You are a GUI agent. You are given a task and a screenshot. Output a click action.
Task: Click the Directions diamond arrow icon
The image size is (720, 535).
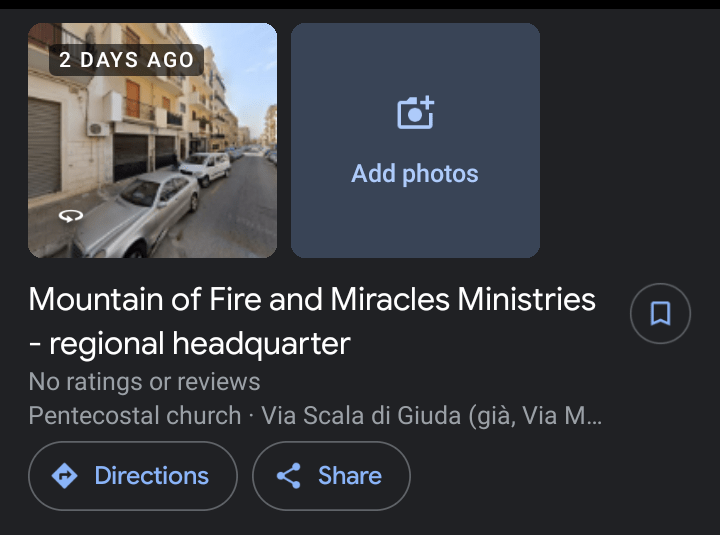(65, 476)
